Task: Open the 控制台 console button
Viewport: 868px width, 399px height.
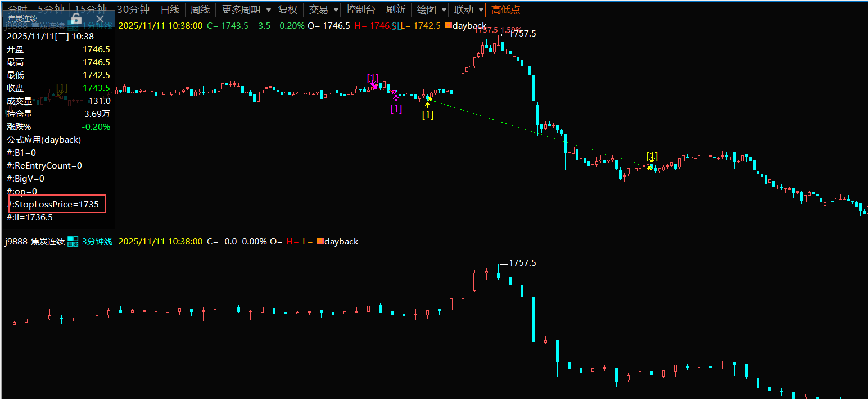Action: click(360, 10)
